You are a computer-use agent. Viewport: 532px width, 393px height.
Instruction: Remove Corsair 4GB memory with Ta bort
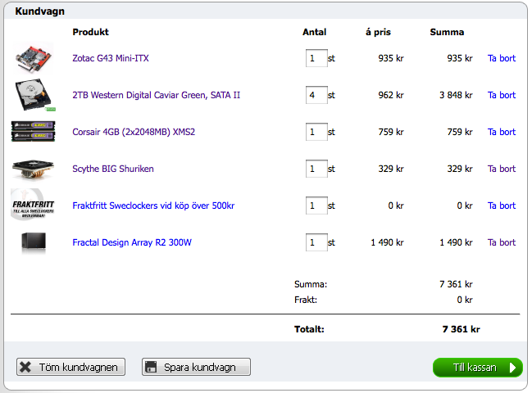pyautogui.click(x=501, y=133)
